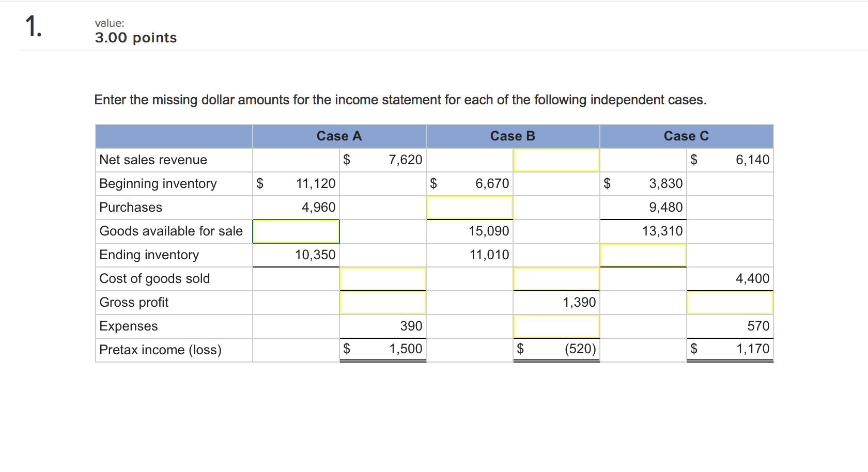Select the Net sales revenue row label
Image resolution: width=868 pixels, height=472 pixels.
click(153, 160)
